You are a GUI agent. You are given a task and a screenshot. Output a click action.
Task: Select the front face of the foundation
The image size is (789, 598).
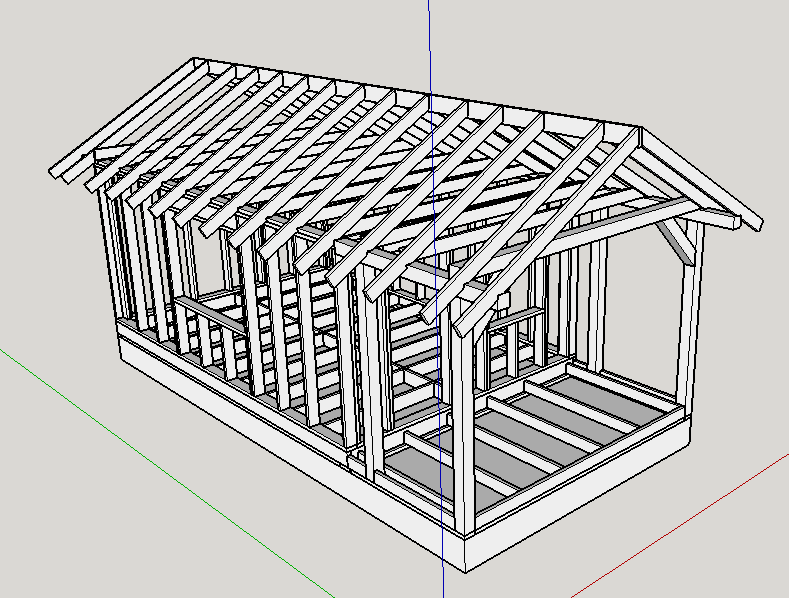(x=590, y=500)
